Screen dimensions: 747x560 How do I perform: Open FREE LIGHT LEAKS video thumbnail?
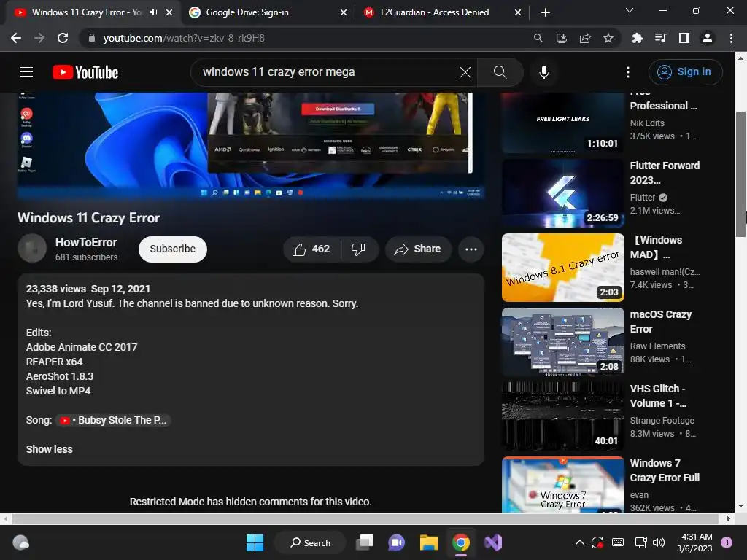click(x=562, y=122)
